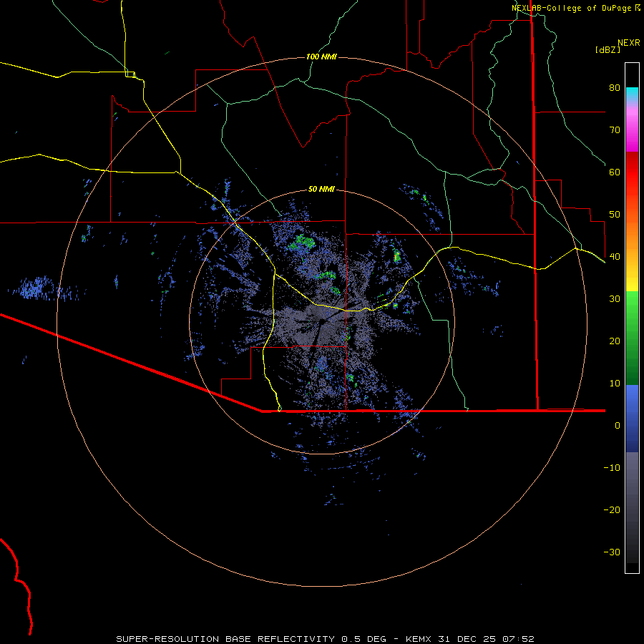Click the [dBZ] unit label

(x=608, y=50)
